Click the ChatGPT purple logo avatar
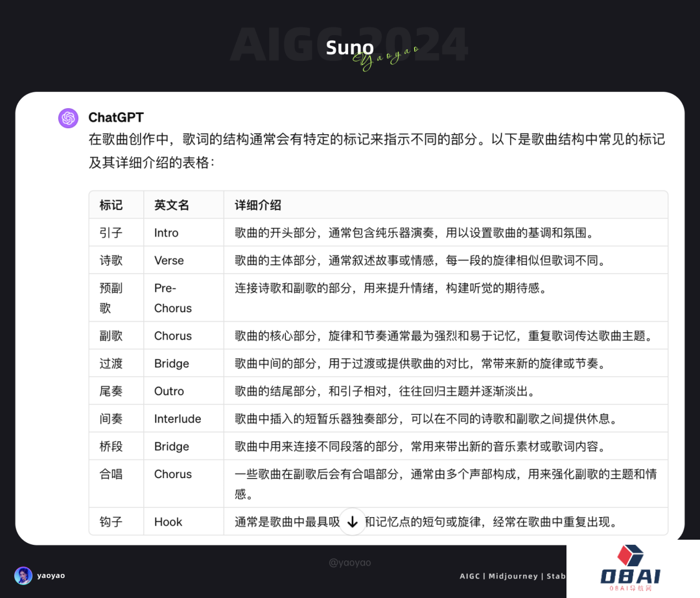Viewport: 700px width, 598px height. [x=68, y=118]
